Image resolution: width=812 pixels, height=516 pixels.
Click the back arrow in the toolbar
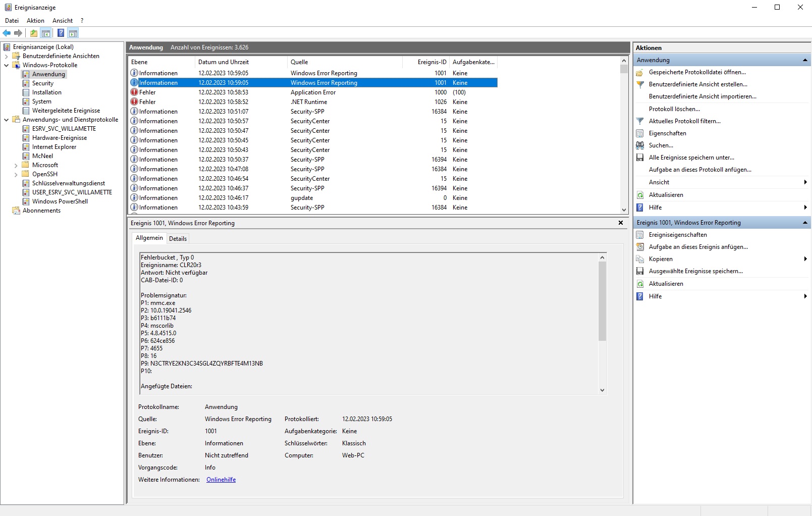[x=7, y=33]
